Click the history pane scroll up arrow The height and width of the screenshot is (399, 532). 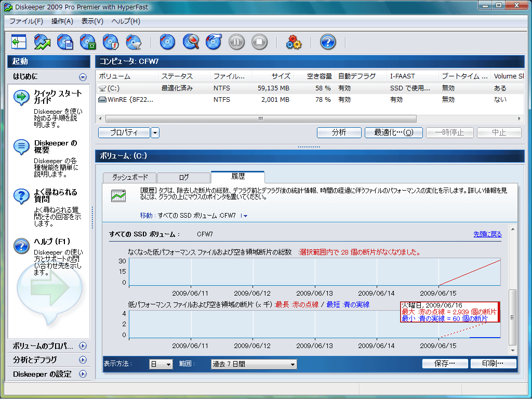512,229
